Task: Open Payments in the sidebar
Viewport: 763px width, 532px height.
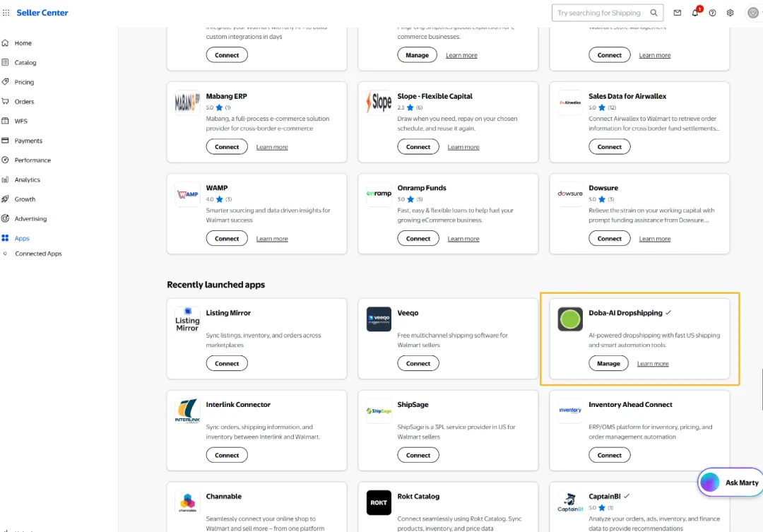Action: tap(28, 140)
